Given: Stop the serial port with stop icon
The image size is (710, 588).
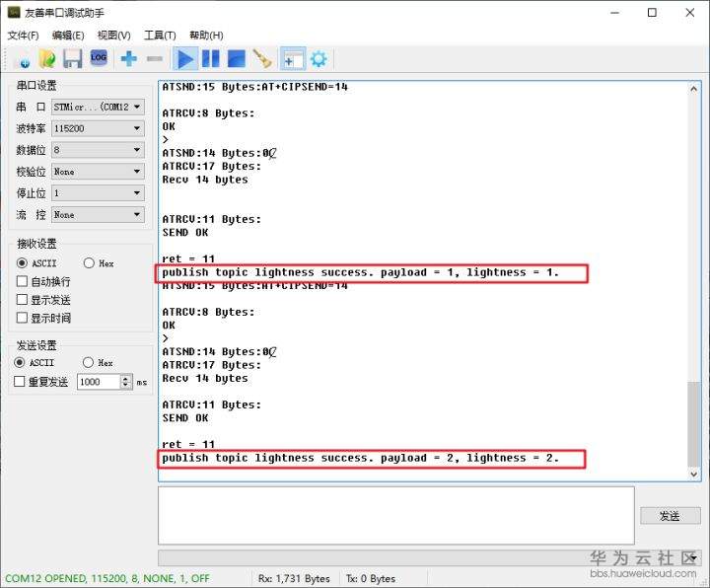Looking at the screenshot, I should coord(236,59).
